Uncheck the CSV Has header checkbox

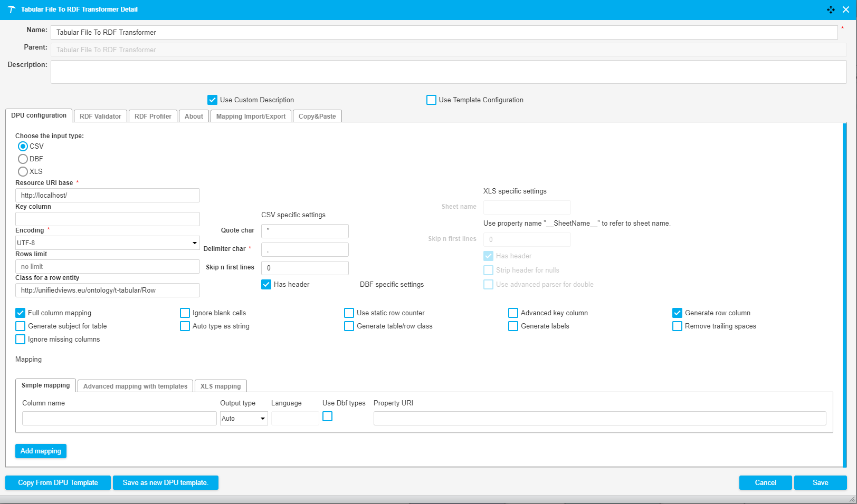[x=266, y=284]
